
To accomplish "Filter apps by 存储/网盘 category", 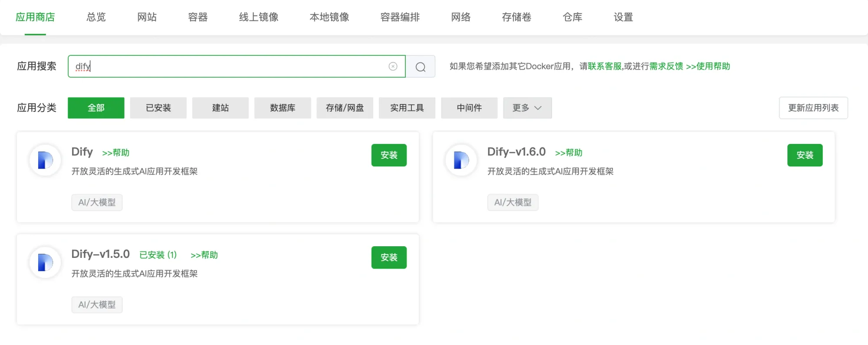I will click(345, 108).
